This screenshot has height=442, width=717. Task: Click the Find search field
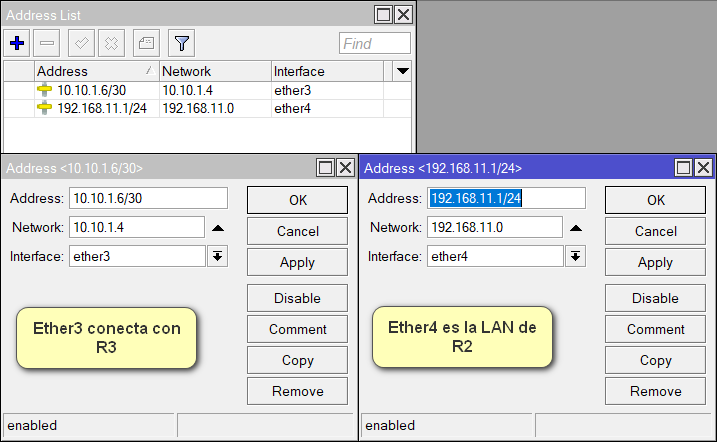click(x=374, y=43)
